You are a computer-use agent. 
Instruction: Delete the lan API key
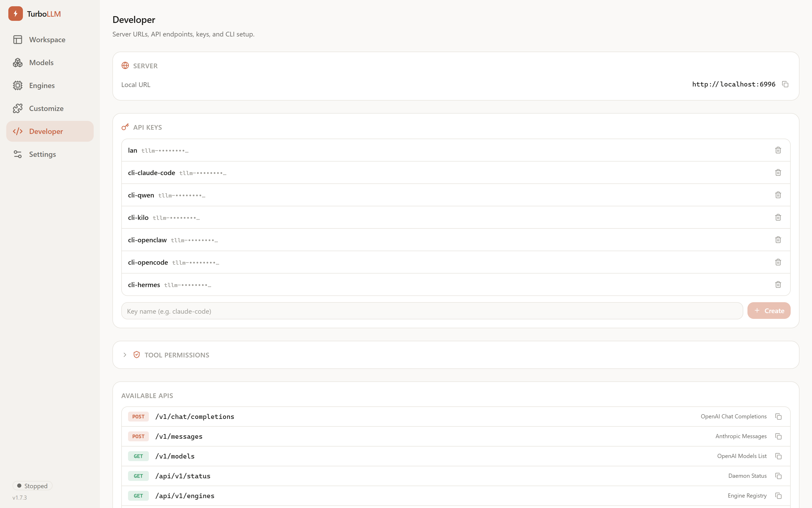(778, 150)
